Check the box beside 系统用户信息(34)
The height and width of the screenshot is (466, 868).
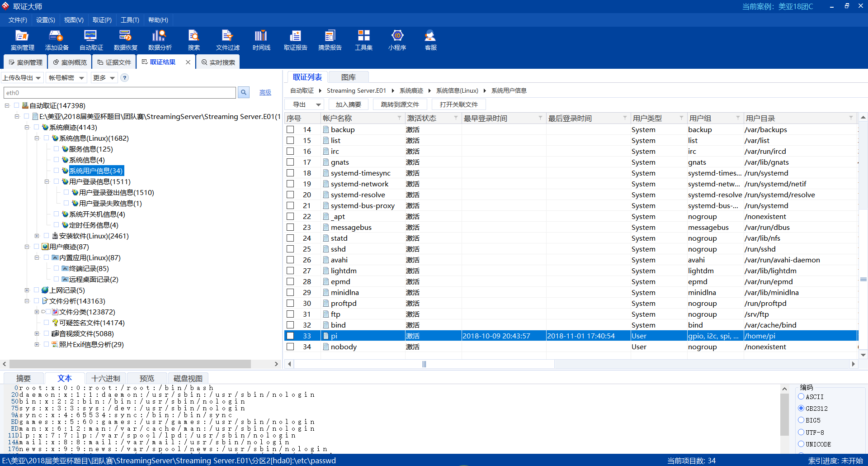coord(56,170)
